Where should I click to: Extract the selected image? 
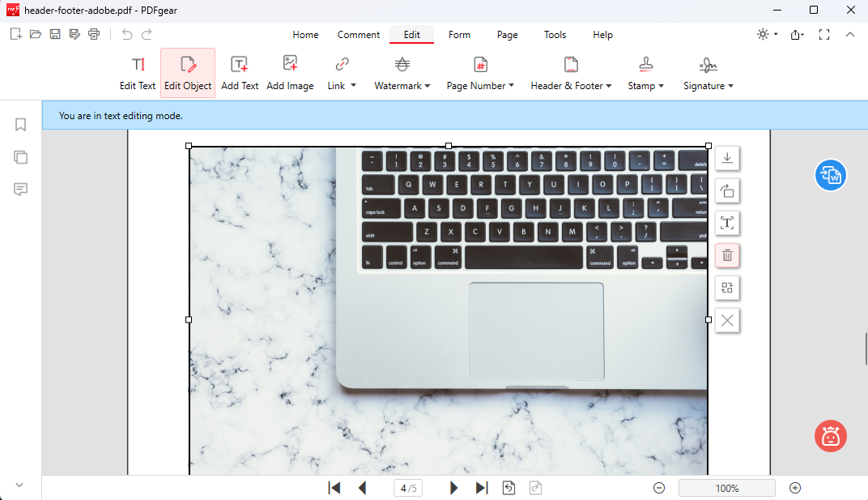[726, 158]
